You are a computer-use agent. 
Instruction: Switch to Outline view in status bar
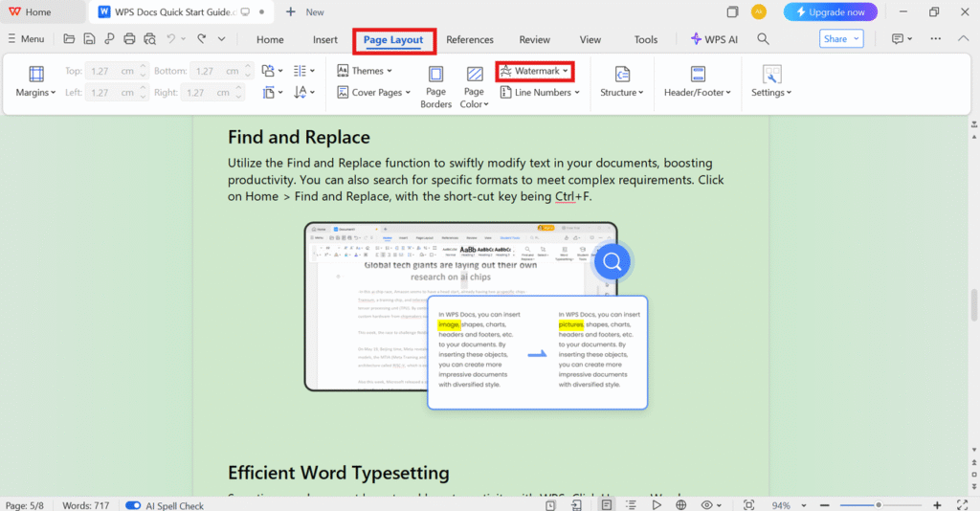coord(631,504)
